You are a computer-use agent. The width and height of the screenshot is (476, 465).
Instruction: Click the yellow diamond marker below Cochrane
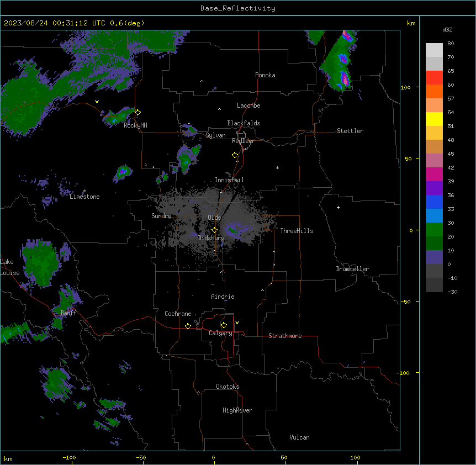[188, 326]
